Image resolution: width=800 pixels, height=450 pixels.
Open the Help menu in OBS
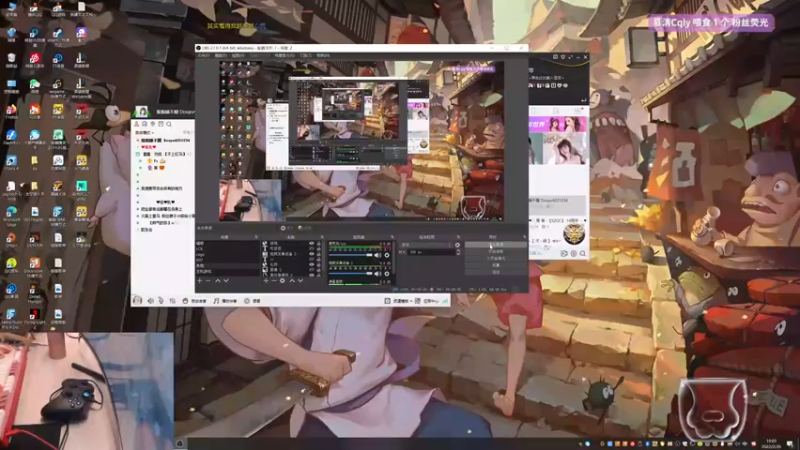point(323,55)
